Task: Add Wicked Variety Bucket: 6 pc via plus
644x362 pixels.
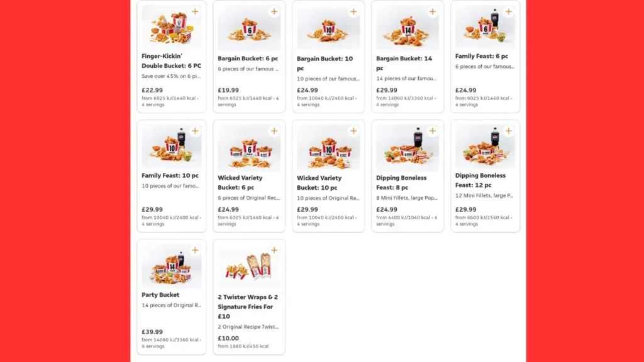Action: point(274,131)
